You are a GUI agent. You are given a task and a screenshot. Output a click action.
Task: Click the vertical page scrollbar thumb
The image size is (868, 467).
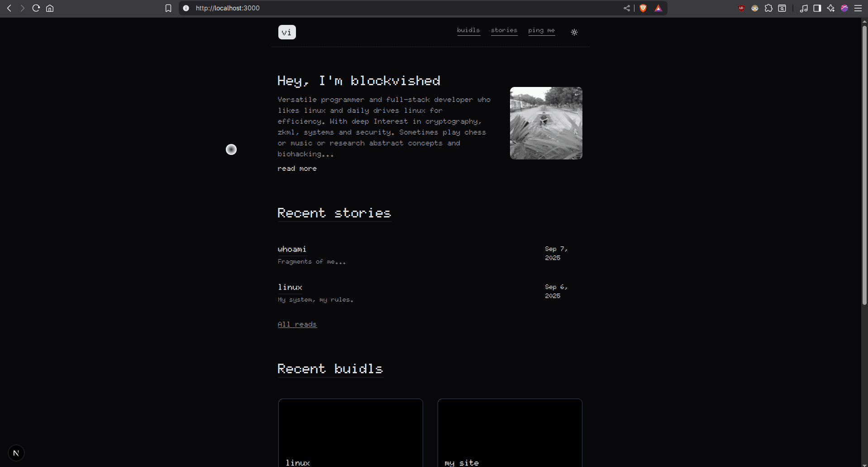pos(864,163)
